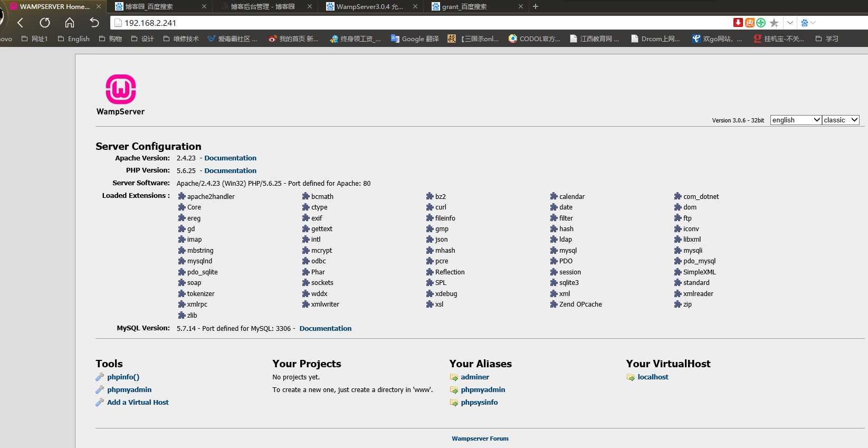868x448 pixels.
Task: Open Apache Version Documentation link
Action: [x=230, y=158]
